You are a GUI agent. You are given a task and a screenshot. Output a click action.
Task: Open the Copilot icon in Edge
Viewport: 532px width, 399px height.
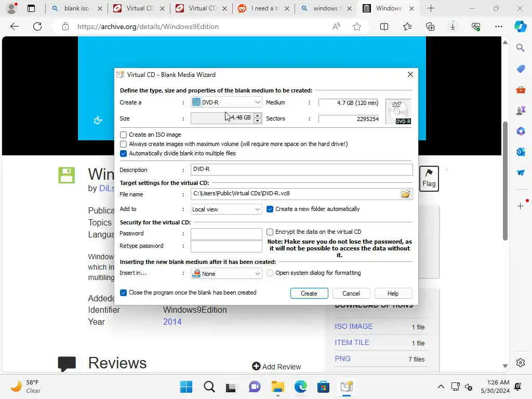(x=520, y=26)
